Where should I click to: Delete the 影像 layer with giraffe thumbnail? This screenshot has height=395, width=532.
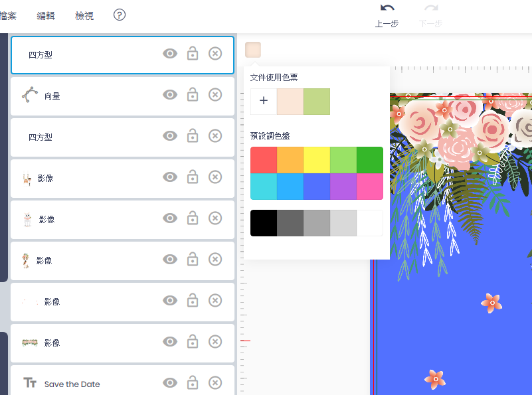215,259
